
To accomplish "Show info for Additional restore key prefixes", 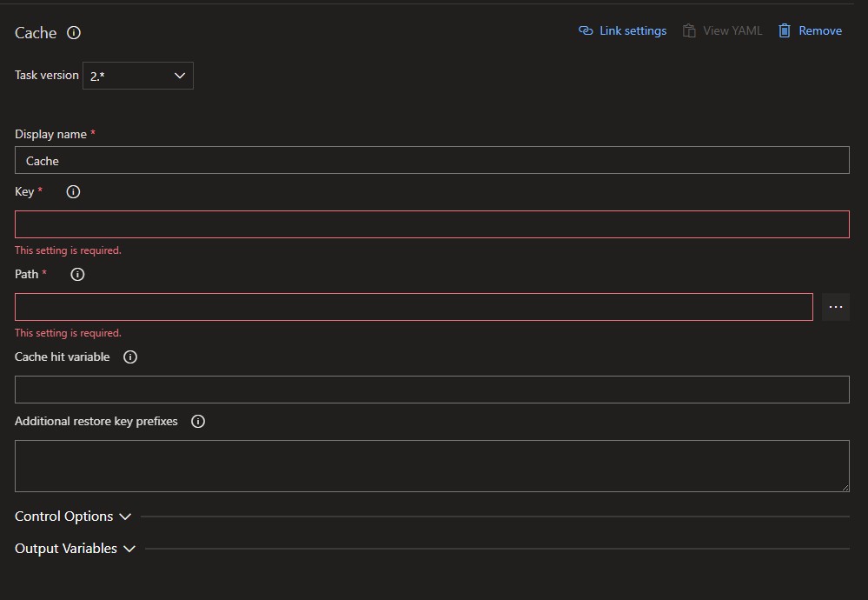I will [x=197, y=421].
